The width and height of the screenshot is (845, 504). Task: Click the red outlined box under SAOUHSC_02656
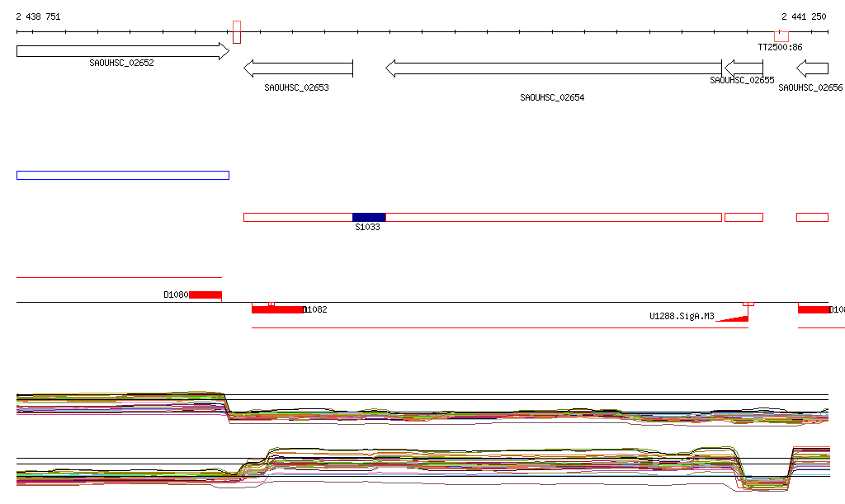[812, 218]
